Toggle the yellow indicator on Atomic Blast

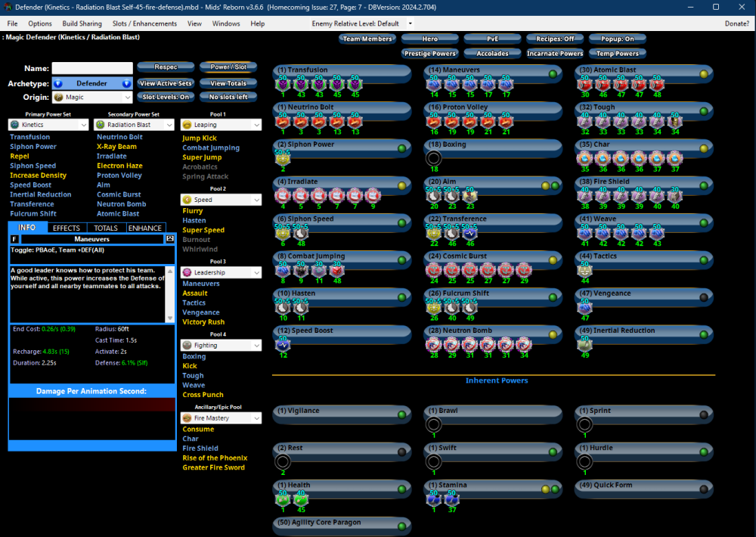coord(704,74)
